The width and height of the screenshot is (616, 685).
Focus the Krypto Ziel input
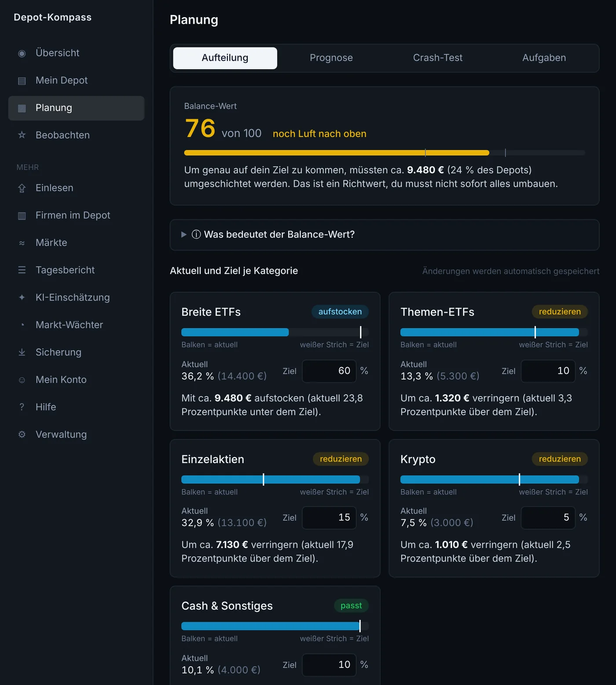pyautogui.click(x=548, y=518)
